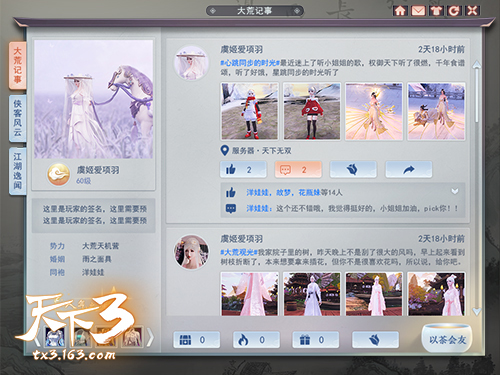Open the mail envelope icon
The height and width of the screenshot is (375, 500).
click(418, 11)
